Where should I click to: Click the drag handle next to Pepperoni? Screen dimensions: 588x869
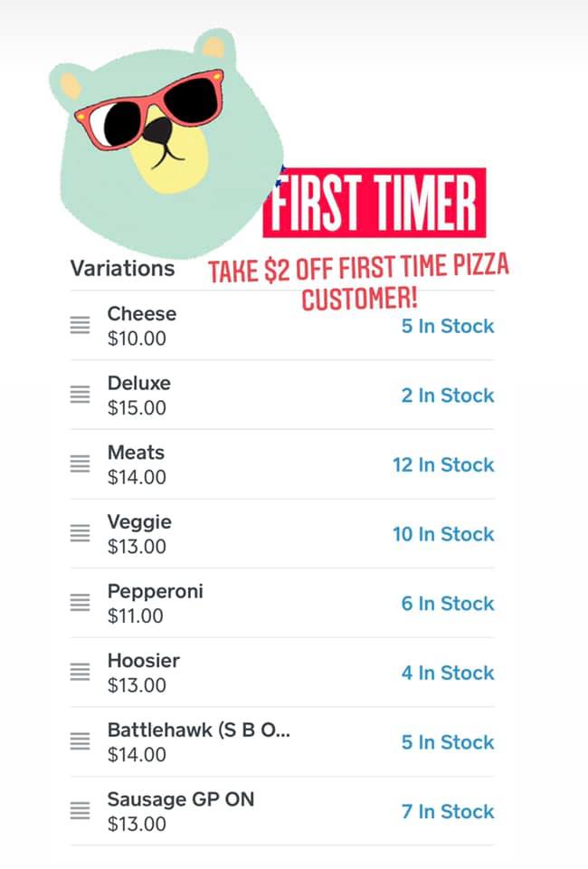pos(81,603)
